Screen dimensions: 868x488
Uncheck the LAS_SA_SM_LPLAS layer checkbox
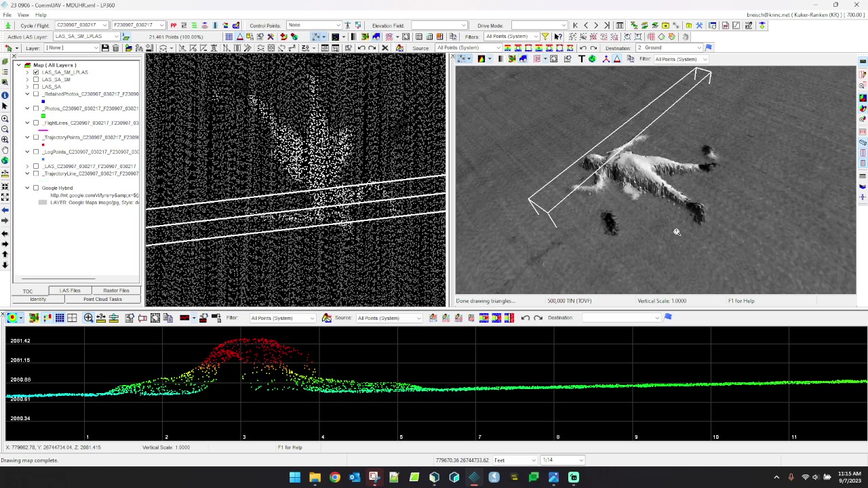point(36,73)
